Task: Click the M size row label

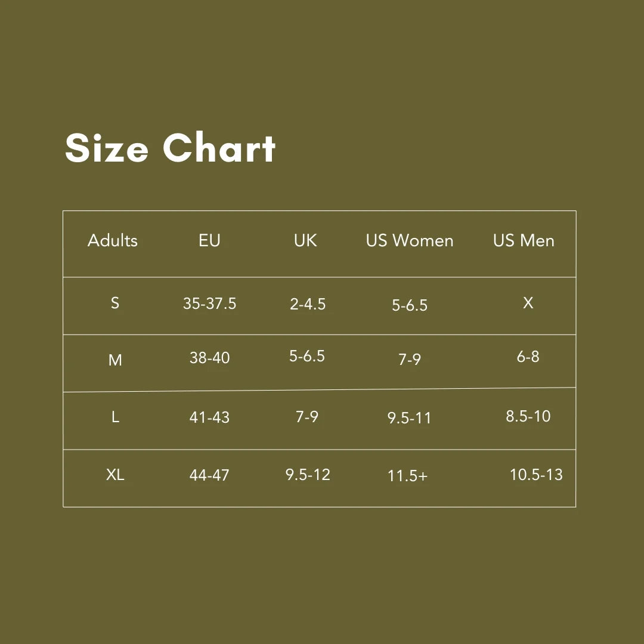Action: pyautogui.click(x=115, y=360)
